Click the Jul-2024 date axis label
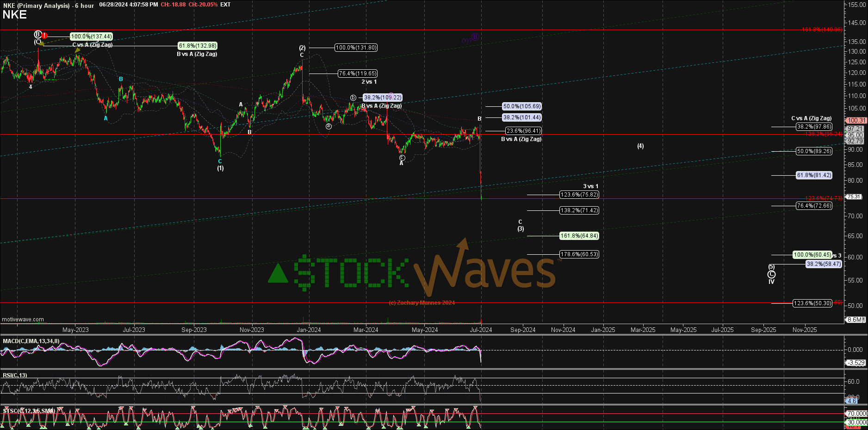The image size is (868, 430). coord(481,330)
